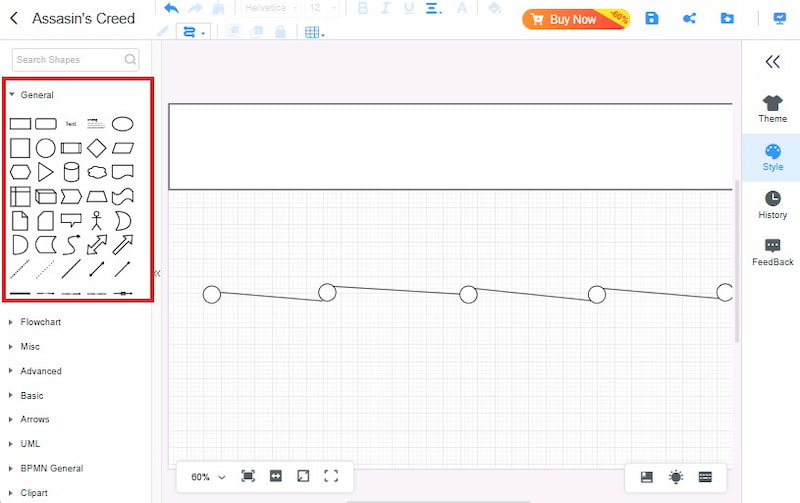Redo the last undone action
Screen dimensions: 800x503
(x=195, y=8)
